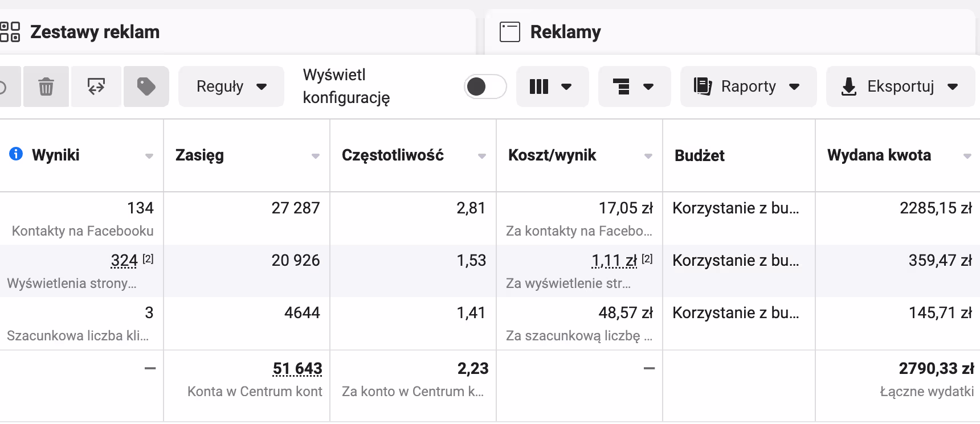Click the A/B test swap icon
This screenshot has width=980, height=424.
96,87
